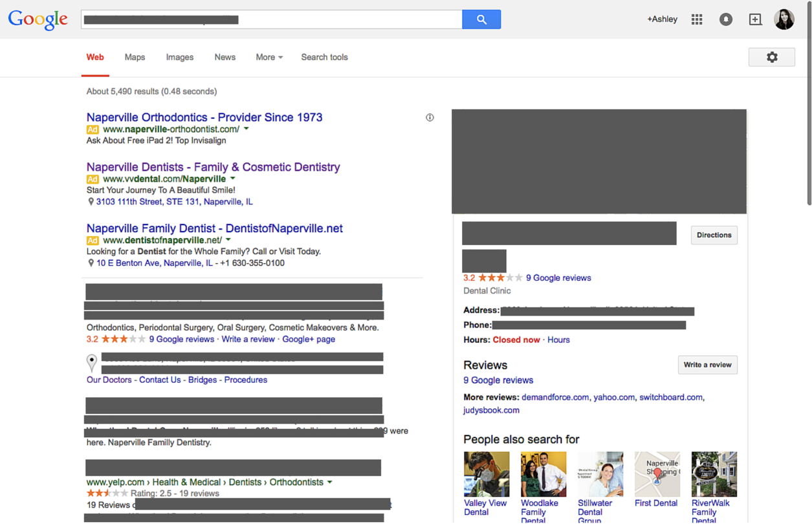Open 9 Google reviews beside the panel star rating

(558, 278)
